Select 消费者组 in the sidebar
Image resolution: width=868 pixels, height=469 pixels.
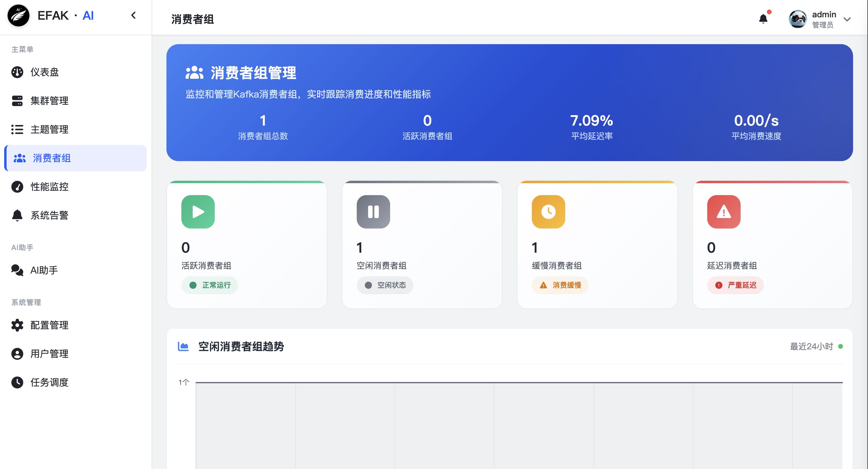pos(52,158)
